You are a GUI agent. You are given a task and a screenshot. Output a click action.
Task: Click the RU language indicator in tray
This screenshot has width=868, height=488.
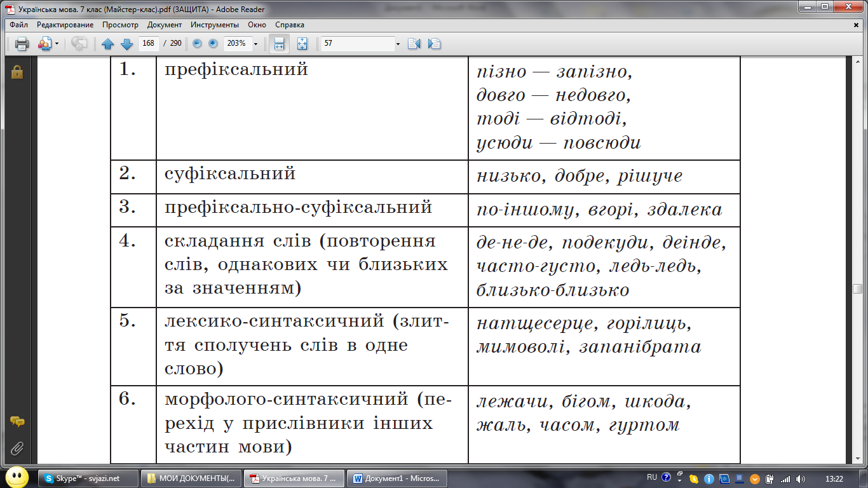pyautogui.click(x=652, y=477)
